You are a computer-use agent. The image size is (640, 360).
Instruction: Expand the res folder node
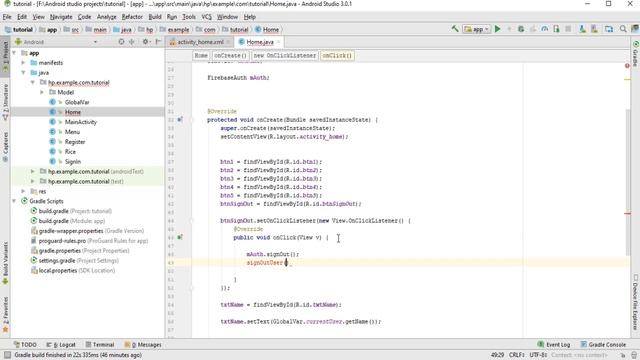[x=23, y=191]
